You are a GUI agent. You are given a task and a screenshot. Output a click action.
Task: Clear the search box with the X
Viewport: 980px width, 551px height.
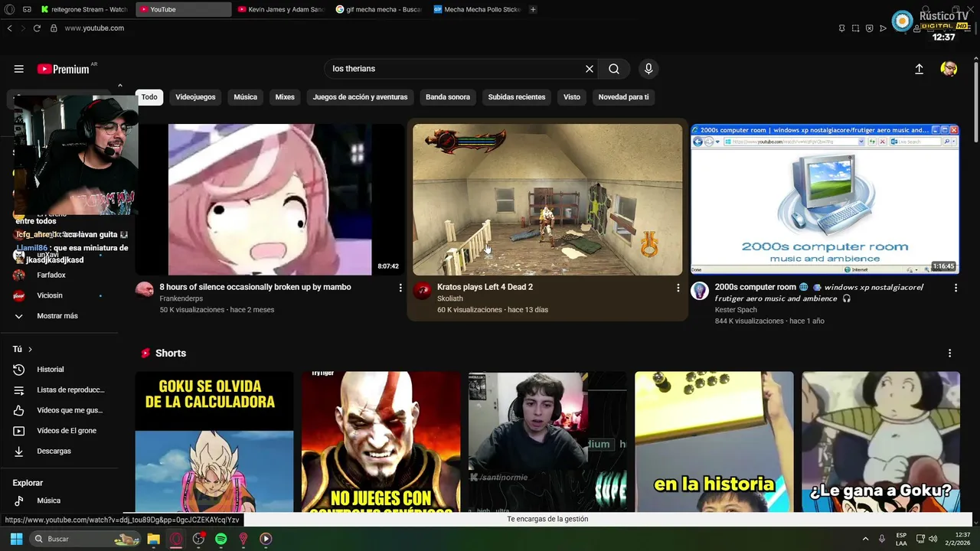click(x=590, y=69)
